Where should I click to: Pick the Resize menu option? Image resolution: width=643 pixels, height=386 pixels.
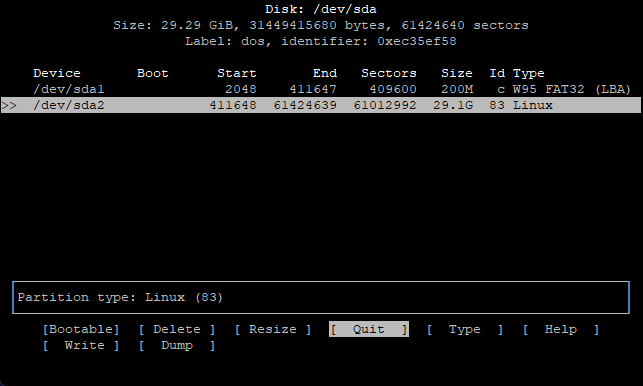273,329
